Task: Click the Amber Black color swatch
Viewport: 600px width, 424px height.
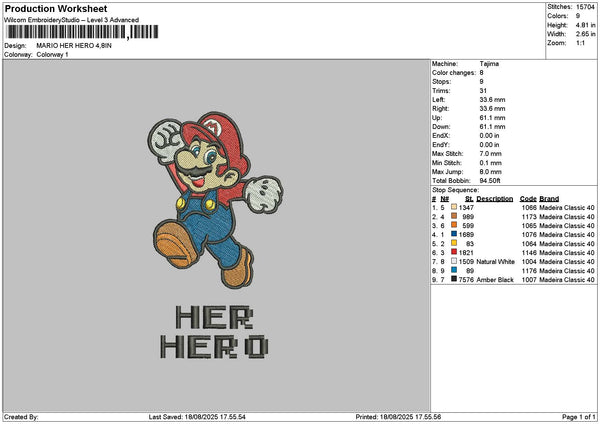Action: [454, 279]
